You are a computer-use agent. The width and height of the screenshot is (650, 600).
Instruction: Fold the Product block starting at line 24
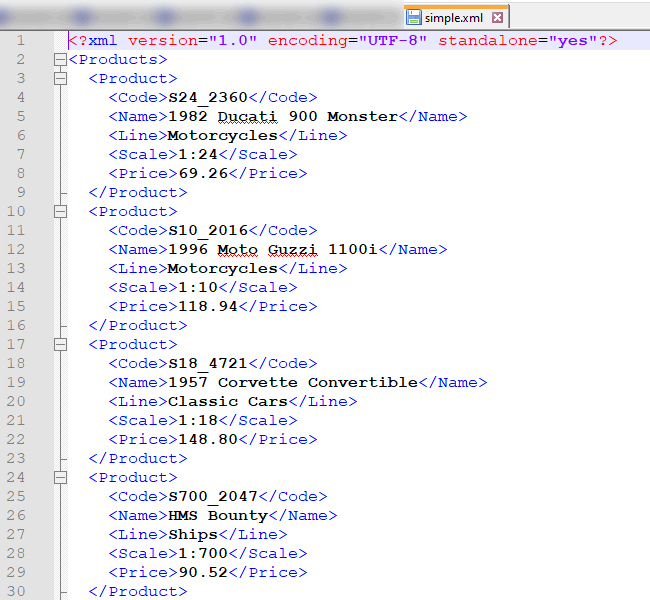(x=60, y=478)
